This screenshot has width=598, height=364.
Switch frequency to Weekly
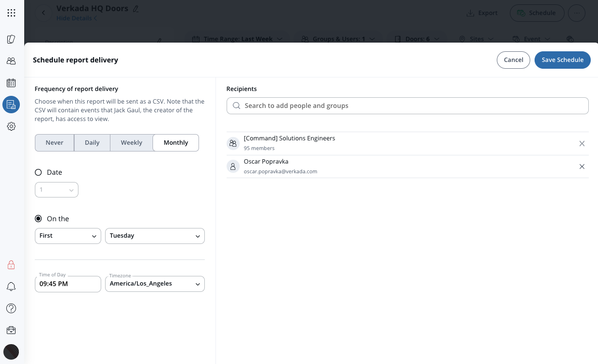131,143
